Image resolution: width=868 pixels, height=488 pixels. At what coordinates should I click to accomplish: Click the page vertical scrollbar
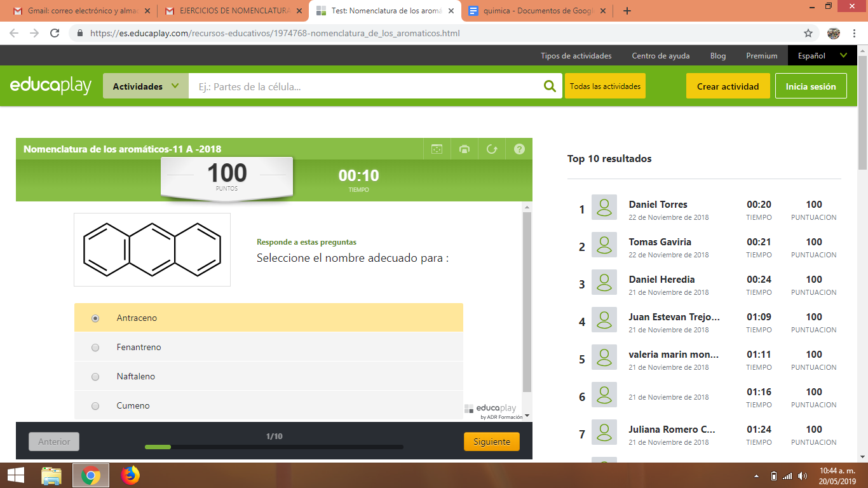(862, 113)
